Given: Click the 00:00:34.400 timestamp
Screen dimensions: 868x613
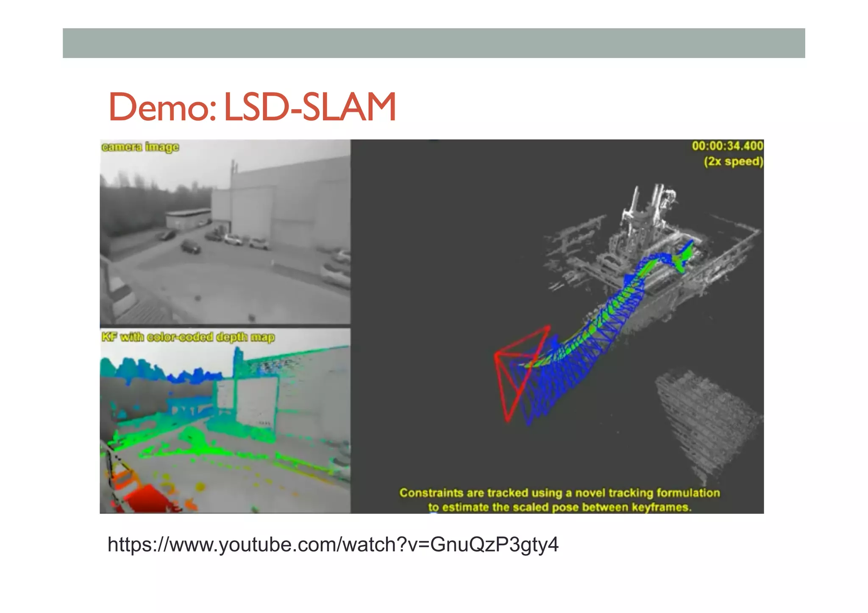Looking at the screenshot, I should pos(727,146).
